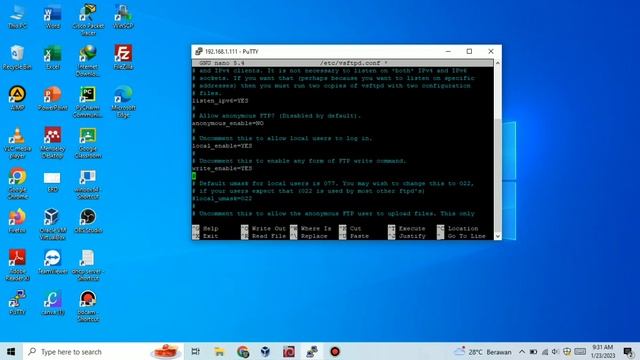Open the weather widget showing 28°C Berawan

tap(483, 351)
